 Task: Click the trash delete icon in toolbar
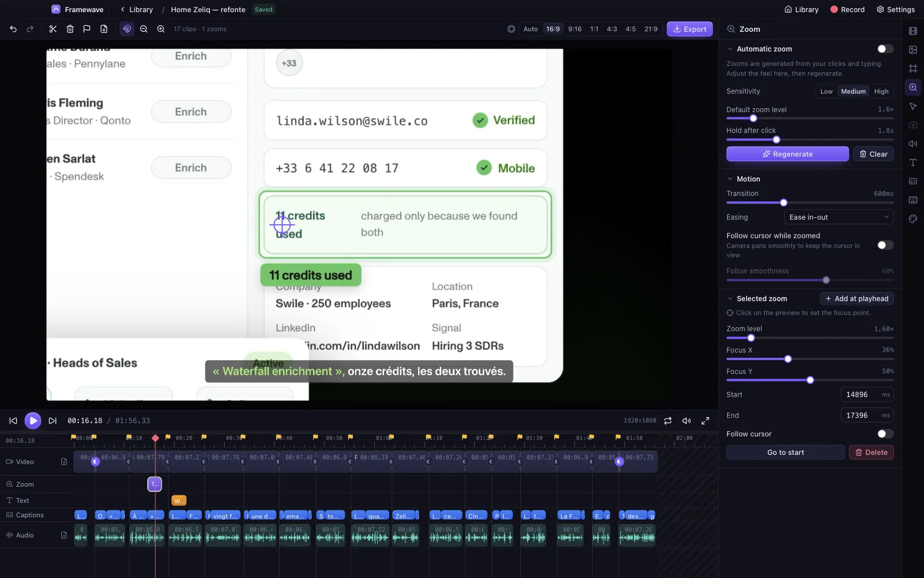click(70, 29)
